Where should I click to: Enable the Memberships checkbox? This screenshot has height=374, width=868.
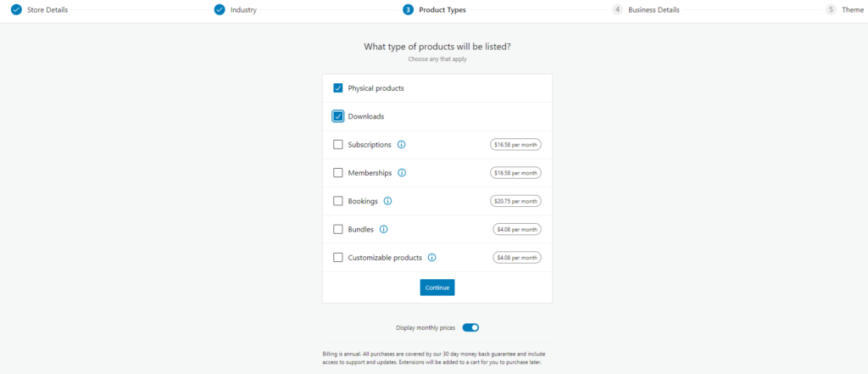pyautogui.click(x=337, y=173)
